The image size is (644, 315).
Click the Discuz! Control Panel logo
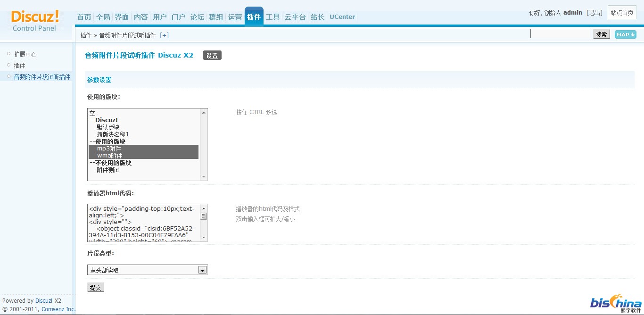pyautogui.click(x=35, y=21)
